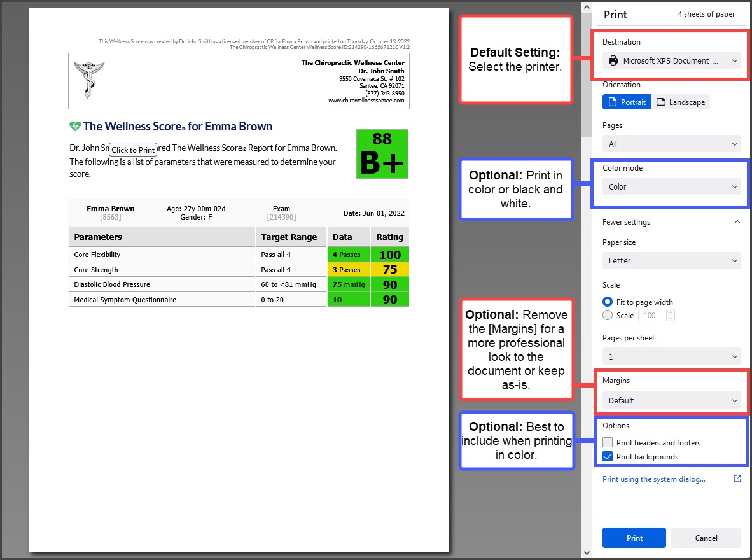Click the Cancel button
The width and height of the screenshot is (752, 560).
[x=706, y=538]
